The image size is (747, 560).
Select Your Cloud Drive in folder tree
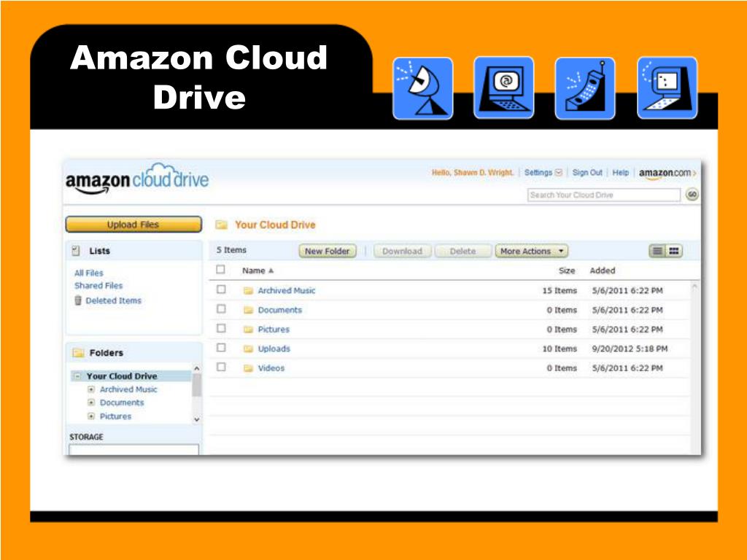pyautogui.click(x=122, y=376)
